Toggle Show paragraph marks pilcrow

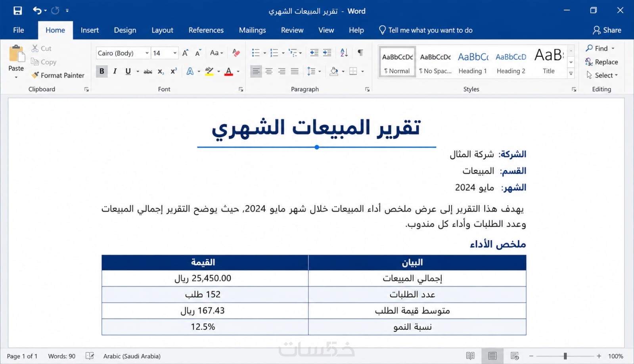[360, 53]
